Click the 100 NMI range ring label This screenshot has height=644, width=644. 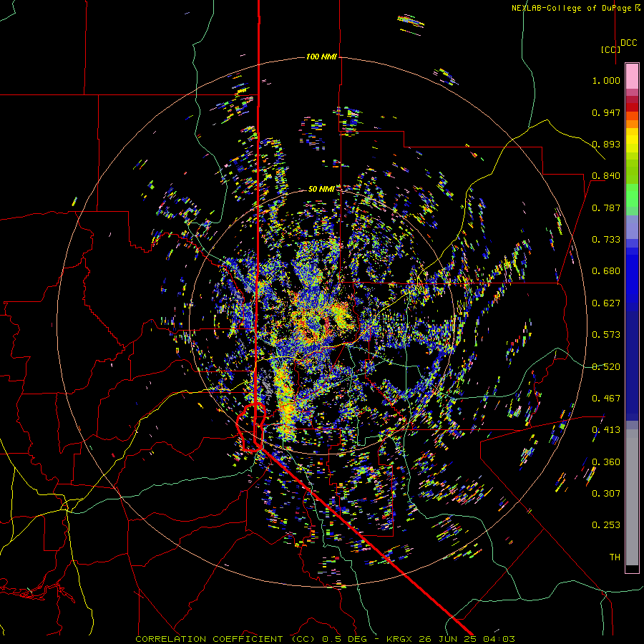pyautogui.click(x=321, y=57)
